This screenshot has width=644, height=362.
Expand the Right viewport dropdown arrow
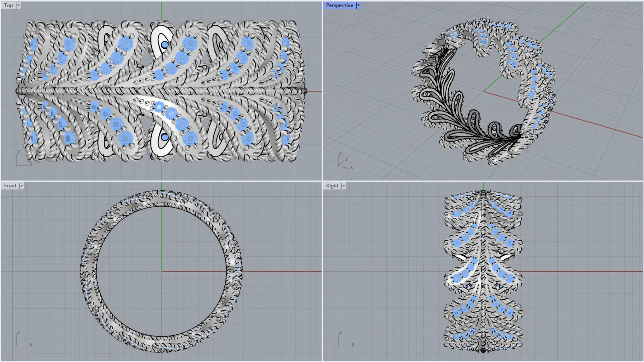coord(343,186)
